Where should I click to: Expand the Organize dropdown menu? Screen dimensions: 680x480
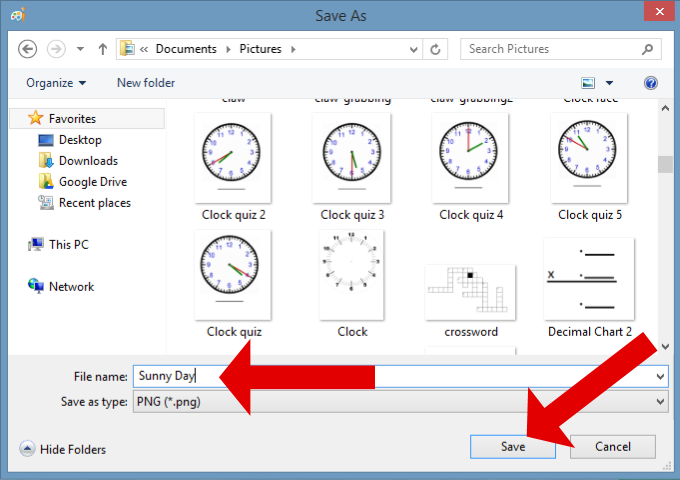[56, 83]
